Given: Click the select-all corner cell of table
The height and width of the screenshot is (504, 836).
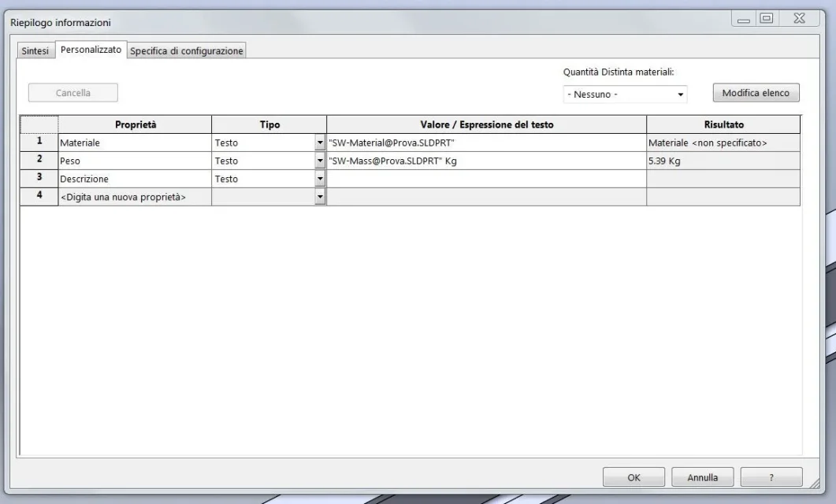Looking at the screenshot, I should [x=39, y=124].
